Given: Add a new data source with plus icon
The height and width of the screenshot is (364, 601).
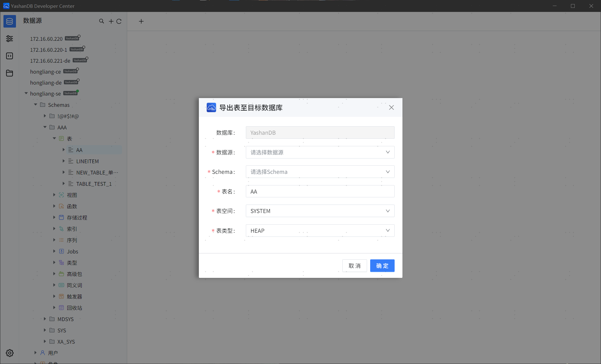Looking at the screenshot, I should click(x=111, y=21).
